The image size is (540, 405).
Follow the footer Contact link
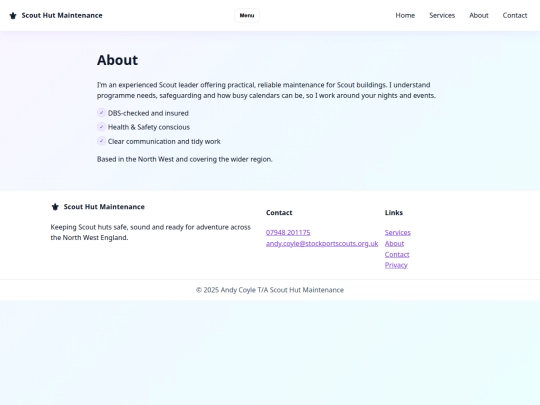coord(397,255)
